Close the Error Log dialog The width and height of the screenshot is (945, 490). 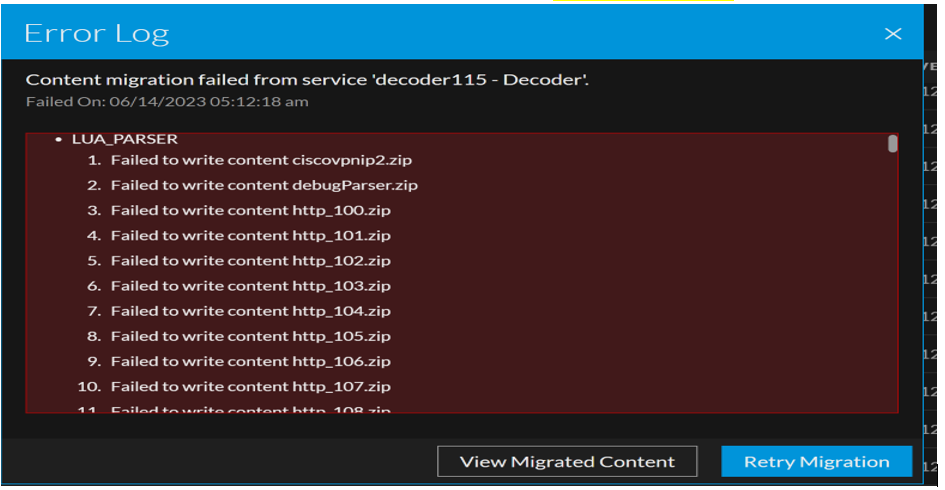[x=893, y=34]
